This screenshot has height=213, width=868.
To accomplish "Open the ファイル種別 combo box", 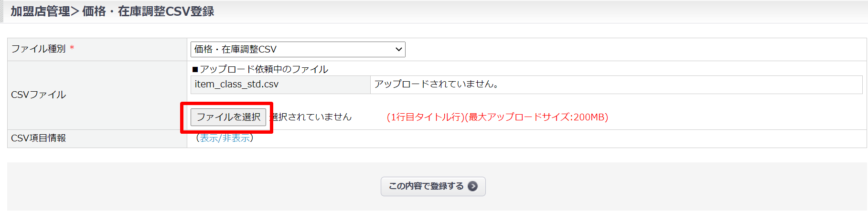I will [x=297, y=49].
